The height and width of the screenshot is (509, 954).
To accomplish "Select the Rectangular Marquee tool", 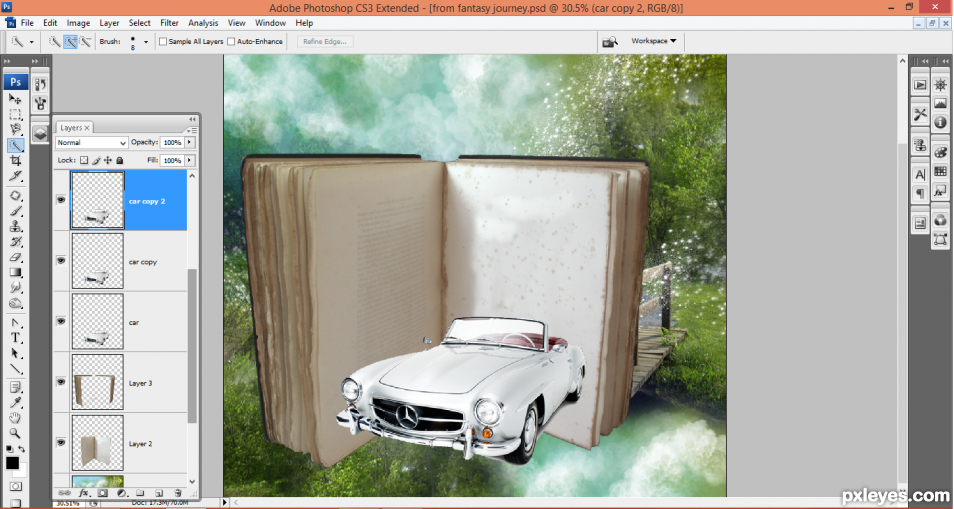I will click(x=15, y=114).
